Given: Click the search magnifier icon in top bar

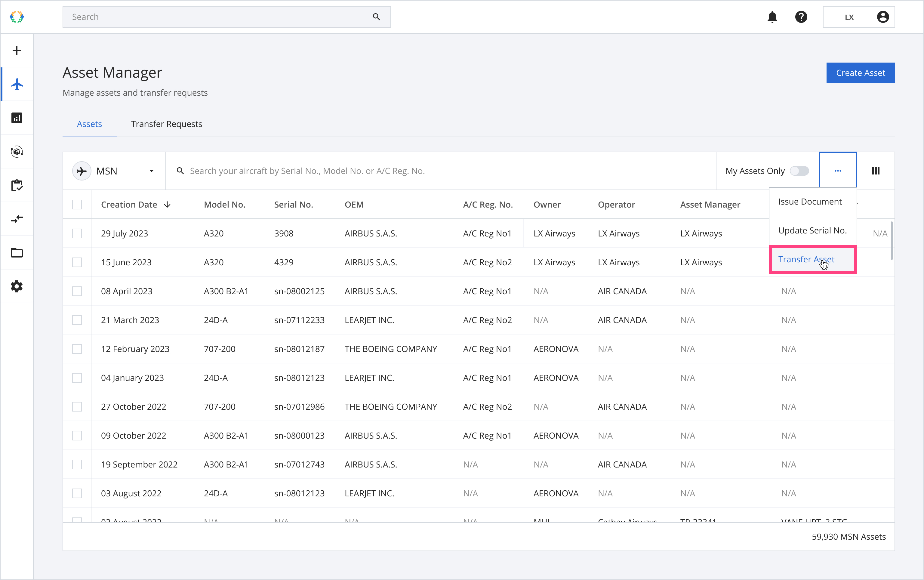Looking at the screenshot, I should [x=376, y=17].
